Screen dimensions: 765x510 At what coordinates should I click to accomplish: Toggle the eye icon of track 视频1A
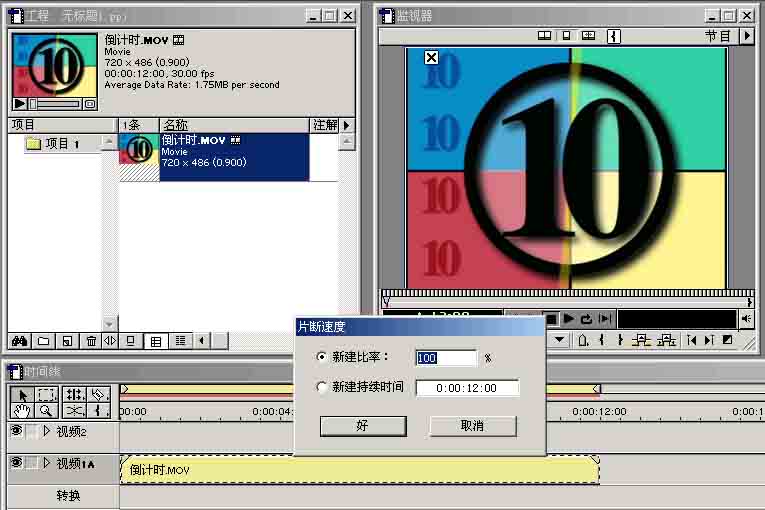[16, 463]
